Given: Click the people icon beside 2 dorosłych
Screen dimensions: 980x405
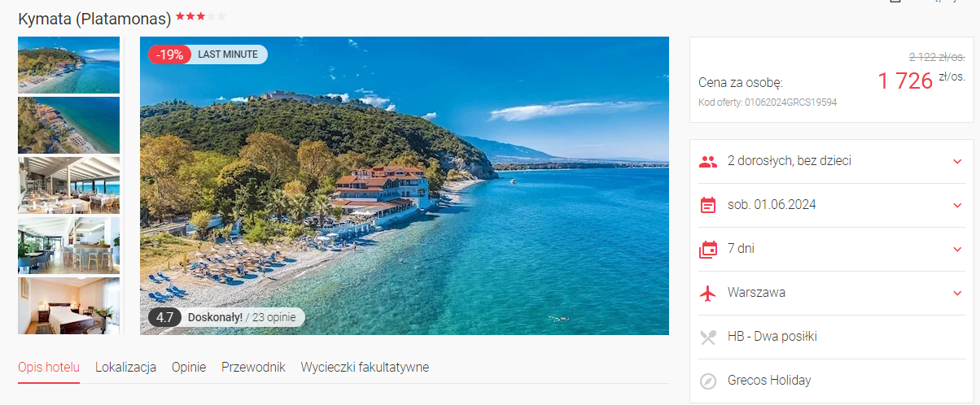Looking at the screenshot, I should point(708,161).
